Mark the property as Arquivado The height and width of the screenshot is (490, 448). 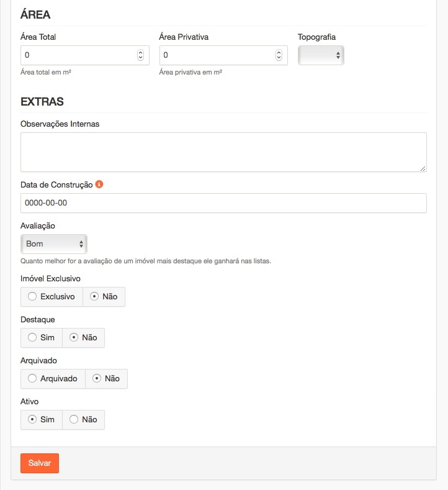[x=53, y=379]
